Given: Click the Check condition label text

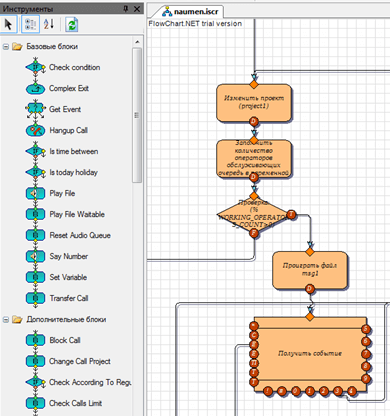Looking at the screenshot, I should point(75,67).
